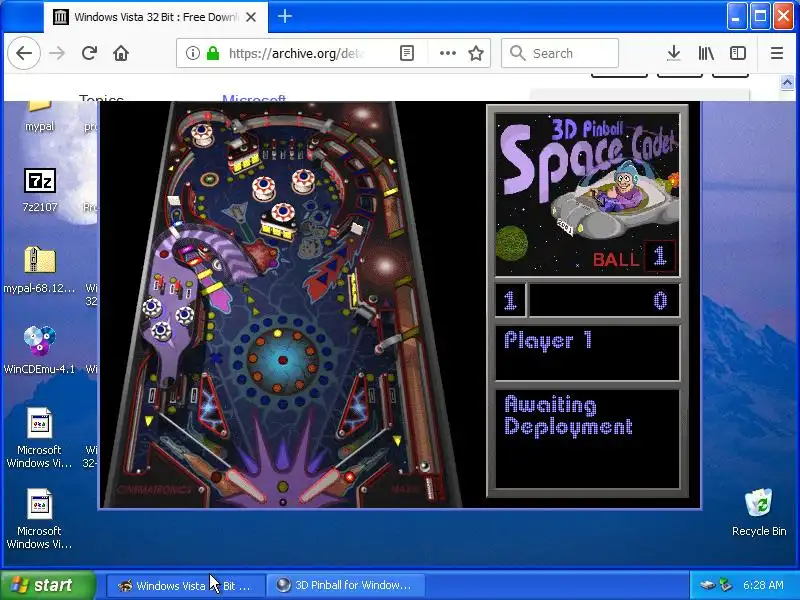
Task: Open the Downloads arrow icon
Action: (x=673, y=53)
